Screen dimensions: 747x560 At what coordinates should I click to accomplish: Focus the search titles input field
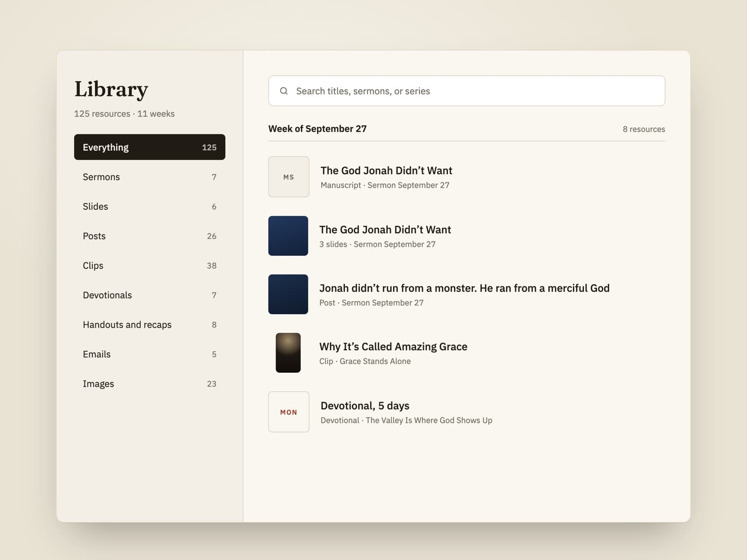[x=466, y=91]
